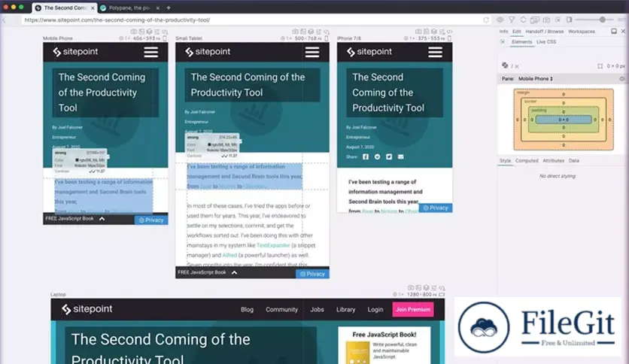This screenshot has width=629, height=364.
Task: Take a screenshot of the iPhone 7/8 pane
Action: point(418,32)
